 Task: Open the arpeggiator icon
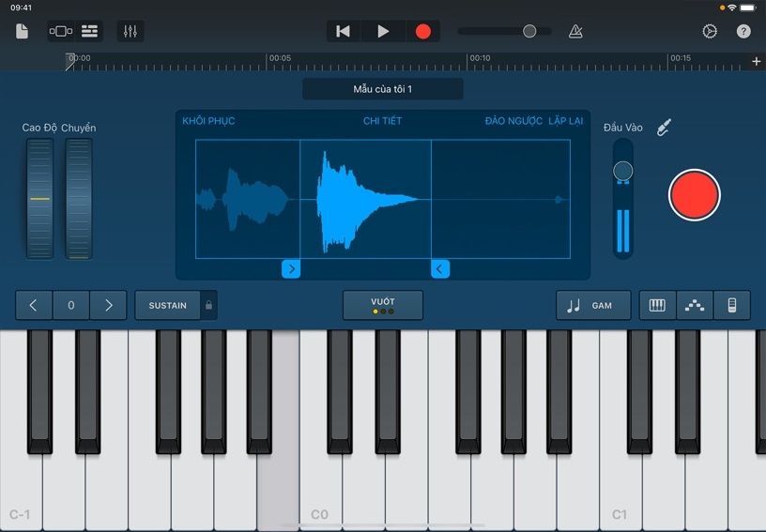pyautogui.click(x=695, y=305)
